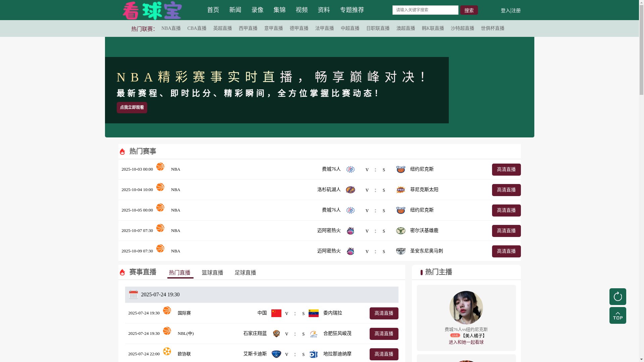Open the 视频 menu item

pos(302,10)
